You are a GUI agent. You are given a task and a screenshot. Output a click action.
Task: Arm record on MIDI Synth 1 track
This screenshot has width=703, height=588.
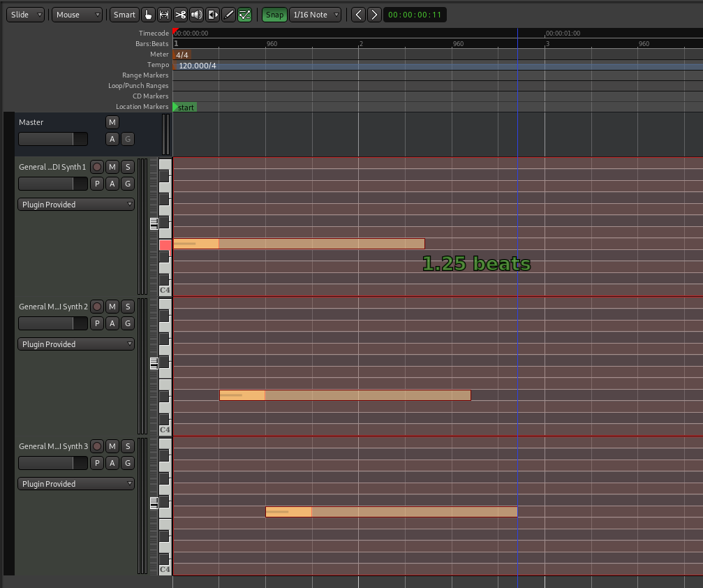97,167
